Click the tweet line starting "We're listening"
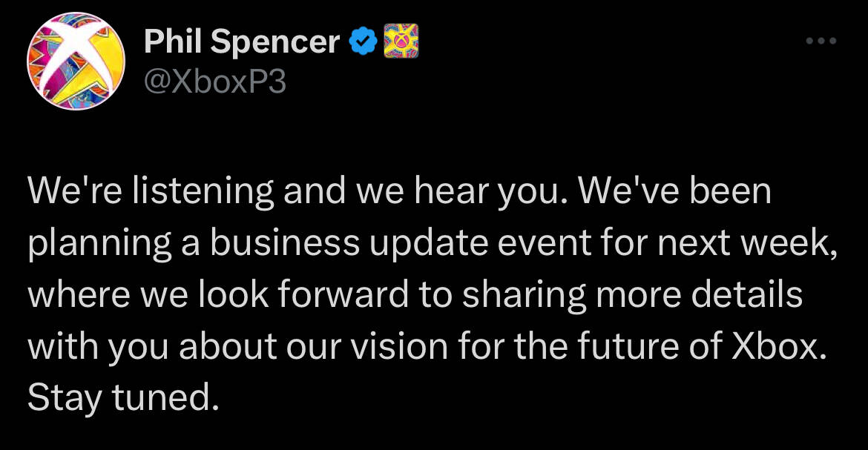This screenshot has height=450, width=868. (x=400, y=191)
